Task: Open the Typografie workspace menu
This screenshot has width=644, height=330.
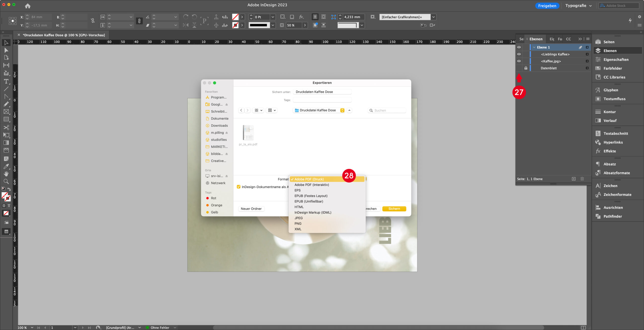Action: coord(578,5)
